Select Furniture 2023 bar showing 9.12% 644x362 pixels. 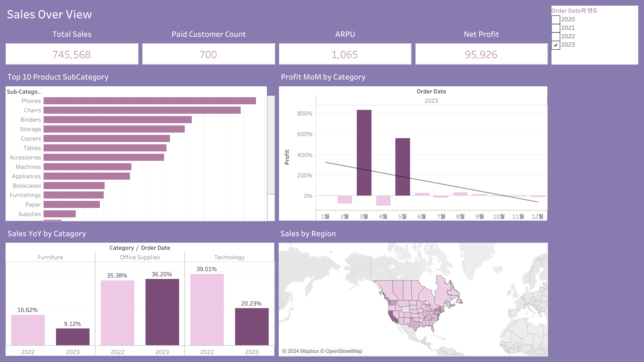[73, 337]
